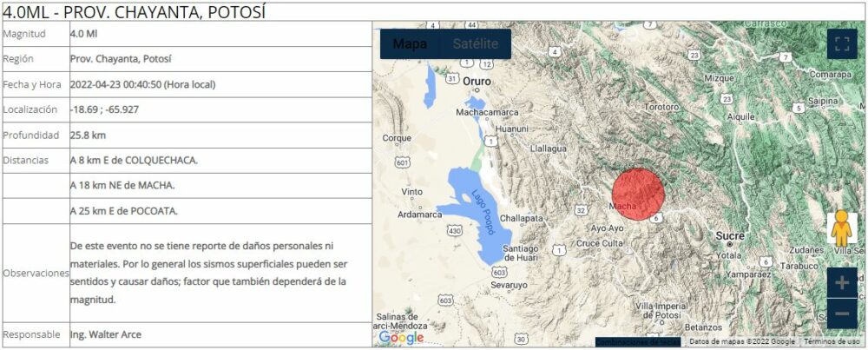Click the route 601 shield below Corque
This screenshot has width=868, height=350.
[401, 162]
